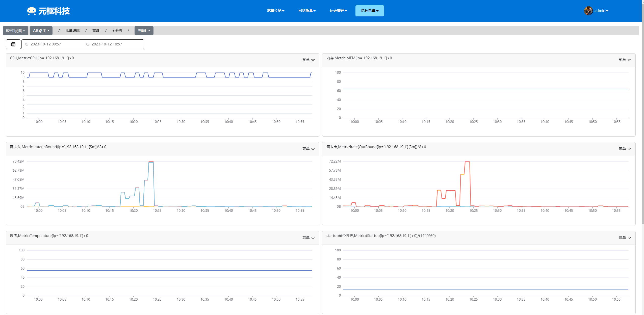Expand the 布局 layout dropdown
The height and width of the screenshot is (315, 644).
coord(144,31)
